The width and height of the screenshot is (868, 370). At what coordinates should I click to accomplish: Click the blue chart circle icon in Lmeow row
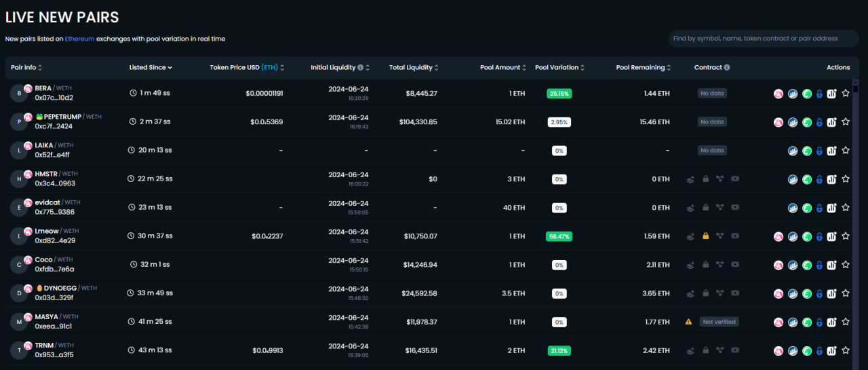pos(793,236)
